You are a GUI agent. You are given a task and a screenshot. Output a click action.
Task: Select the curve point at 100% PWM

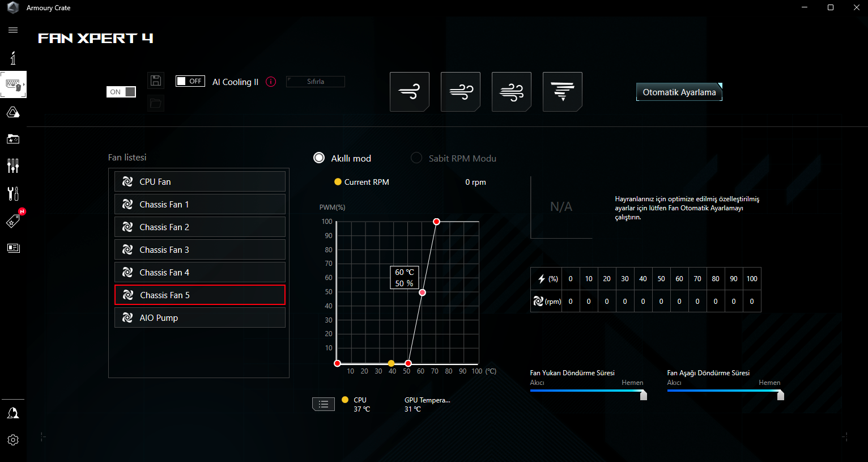pyautogui.click(x=436, y=222)
